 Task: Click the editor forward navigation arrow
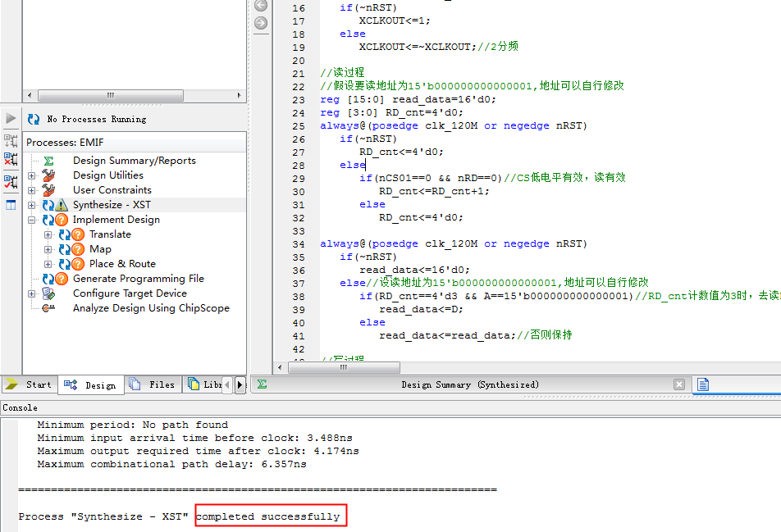[261, 22]
